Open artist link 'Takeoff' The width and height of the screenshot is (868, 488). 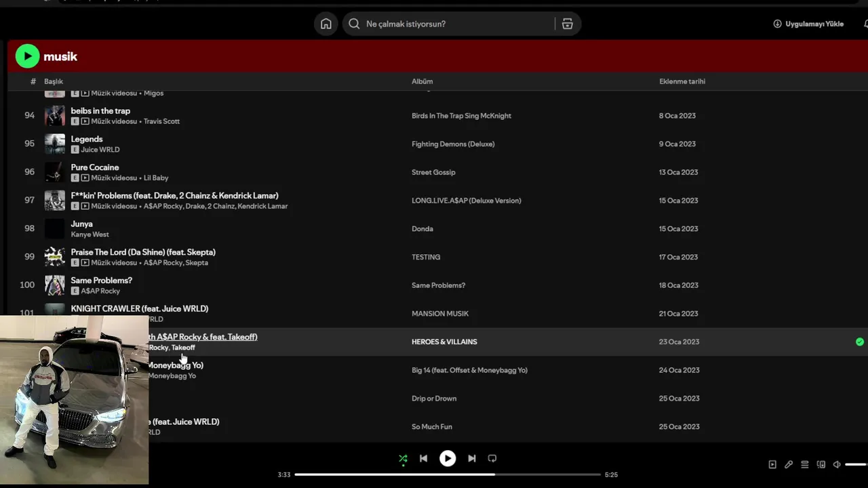coord(183,348)
